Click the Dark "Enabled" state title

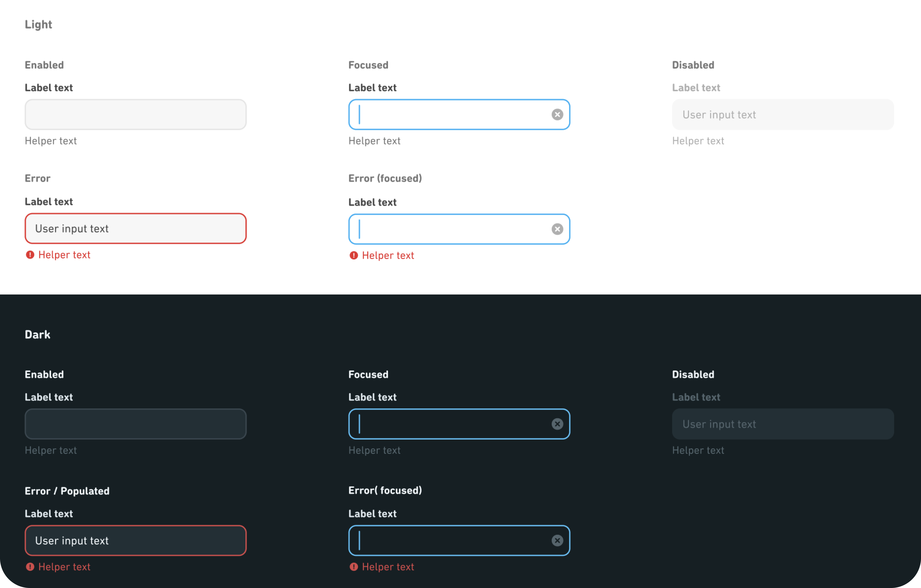(x=44, y=374)
